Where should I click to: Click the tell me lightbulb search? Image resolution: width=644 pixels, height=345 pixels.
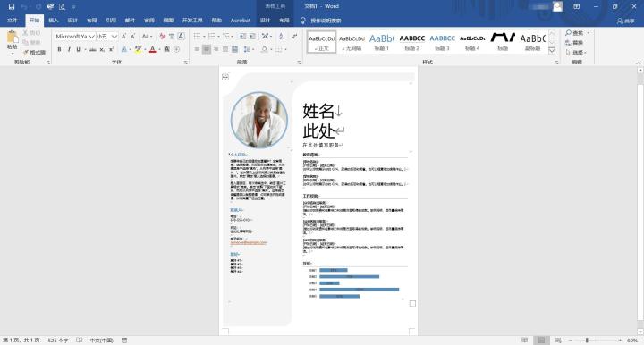303,21
